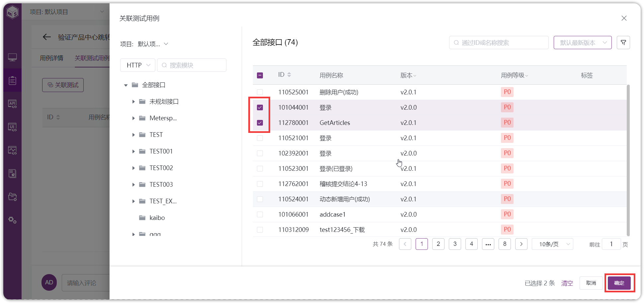Open the API testing sidebar icon
This screenshot has height=303, width=644.
point(12,104)
